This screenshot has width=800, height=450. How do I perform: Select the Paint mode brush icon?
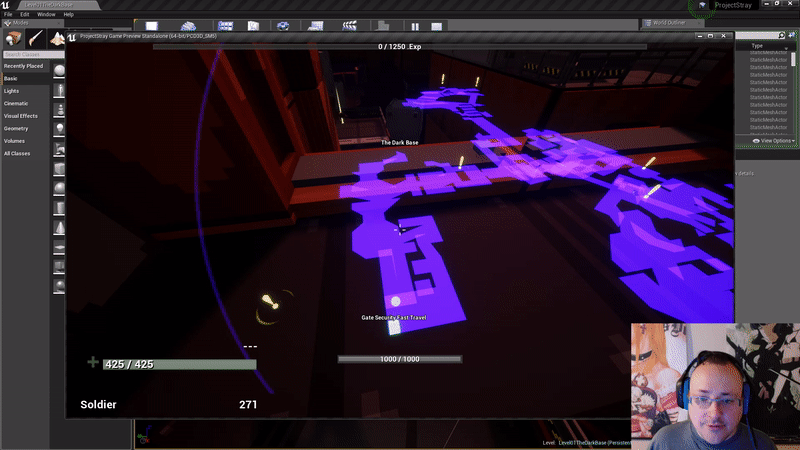(x=35, y=39)
